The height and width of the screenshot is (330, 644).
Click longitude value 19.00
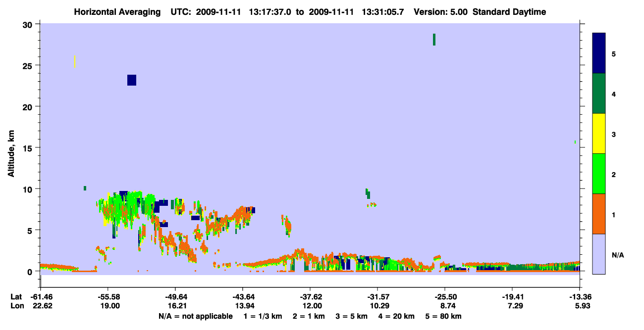[x=109, y=306]
